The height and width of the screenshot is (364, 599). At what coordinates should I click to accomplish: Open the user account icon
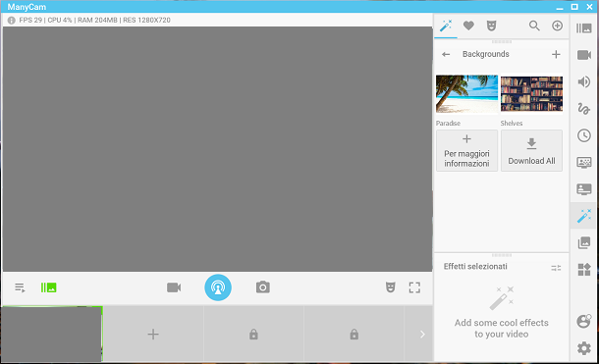pyautogui.click(x=583, y=321)
